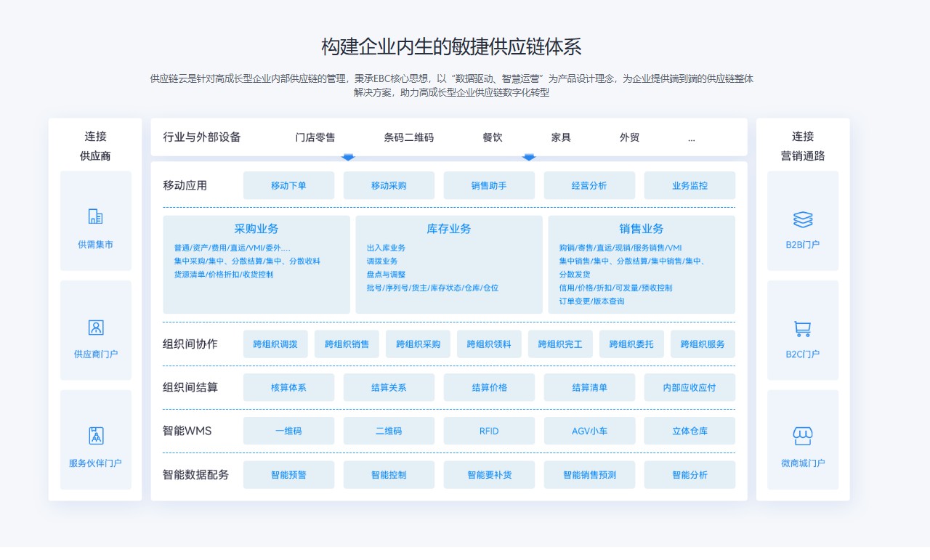This screenshot has height=560, width=930.
Task: Click the 盘点与调整 text line
Action: tap(386, 275)
